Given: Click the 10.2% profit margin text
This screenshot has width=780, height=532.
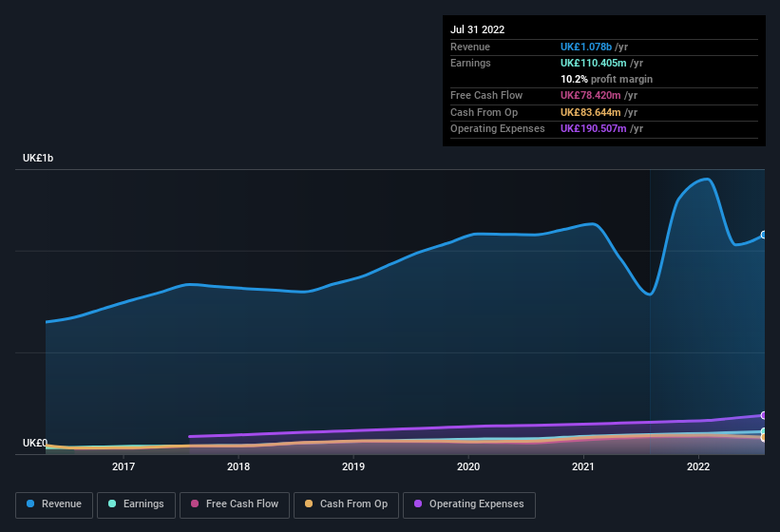Looking at the screenshot, I should coord(606,79).
